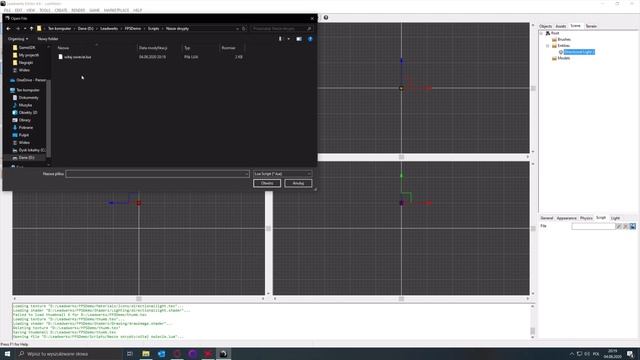Open Obiekty 3D in navigation pane
Viewport: 640px width, 360px height.
25,112
